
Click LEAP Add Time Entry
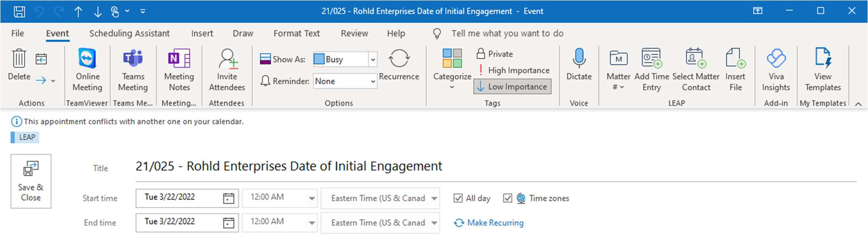[651, 59]
